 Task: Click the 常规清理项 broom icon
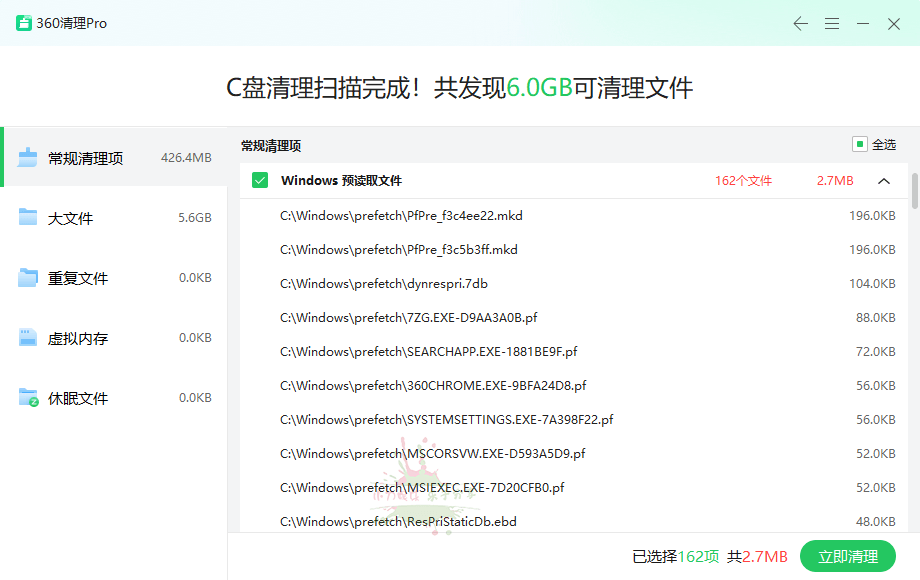pyautogui.click(x=28, y=157)
